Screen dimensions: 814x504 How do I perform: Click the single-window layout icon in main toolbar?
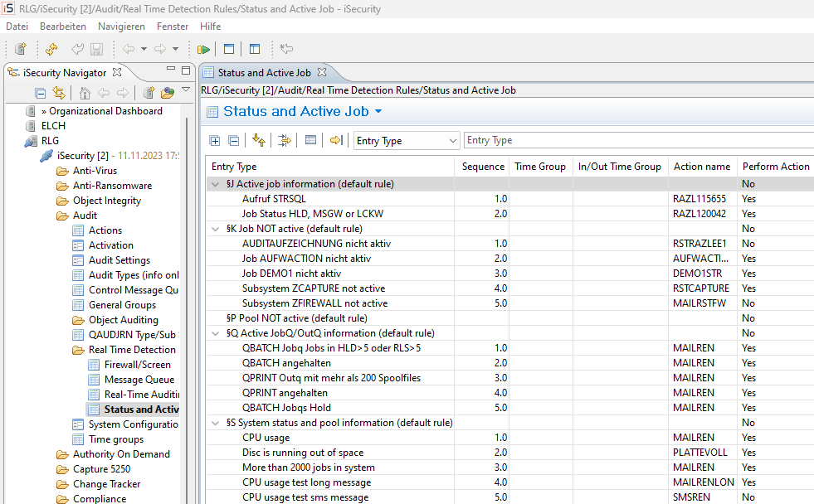click(x=229, y=49)
